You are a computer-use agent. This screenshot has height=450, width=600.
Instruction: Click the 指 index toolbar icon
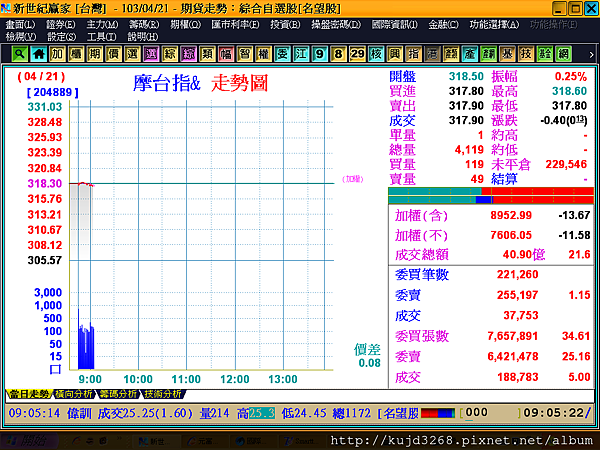coord(413,54)
